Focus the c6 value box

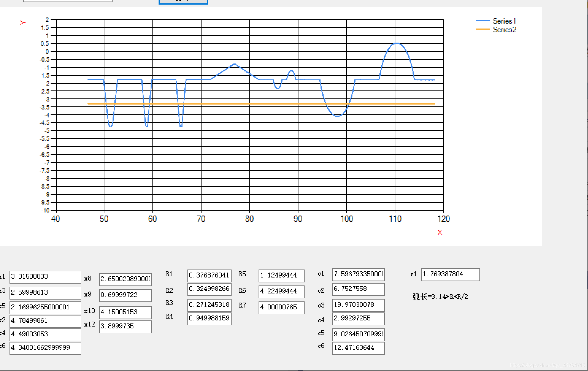tap(359, 348)
